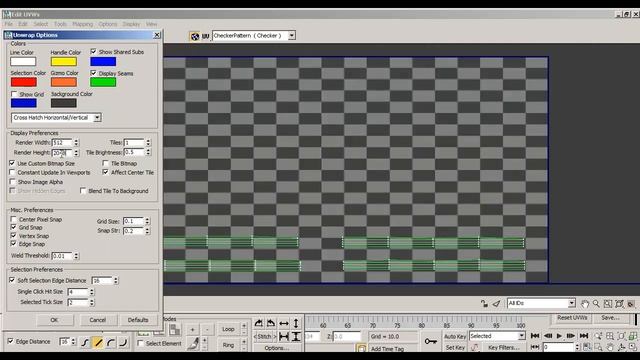Click the next frame playback icon
The image size is (640, 360).
pos(571,336)
